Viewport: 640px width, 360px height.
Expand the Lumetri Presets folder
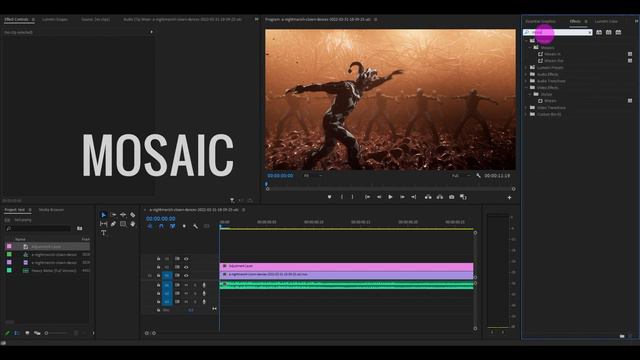[526, 67]
